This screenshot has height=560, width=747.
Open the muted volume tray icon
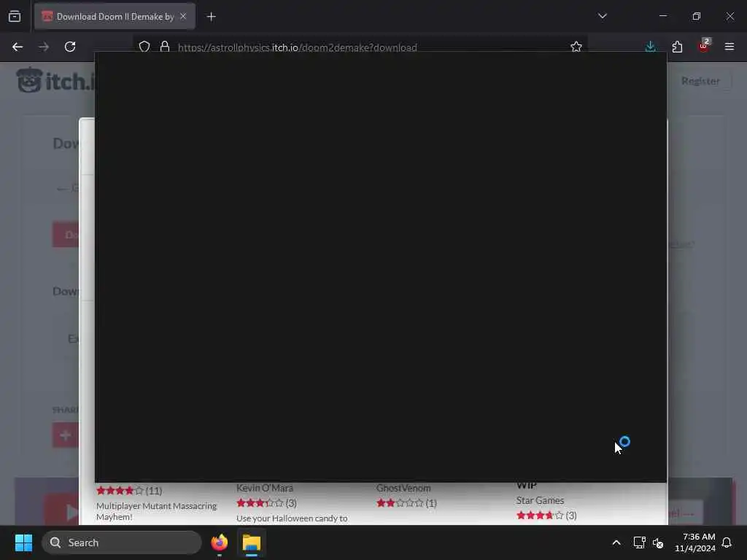(x=658, y=542)
